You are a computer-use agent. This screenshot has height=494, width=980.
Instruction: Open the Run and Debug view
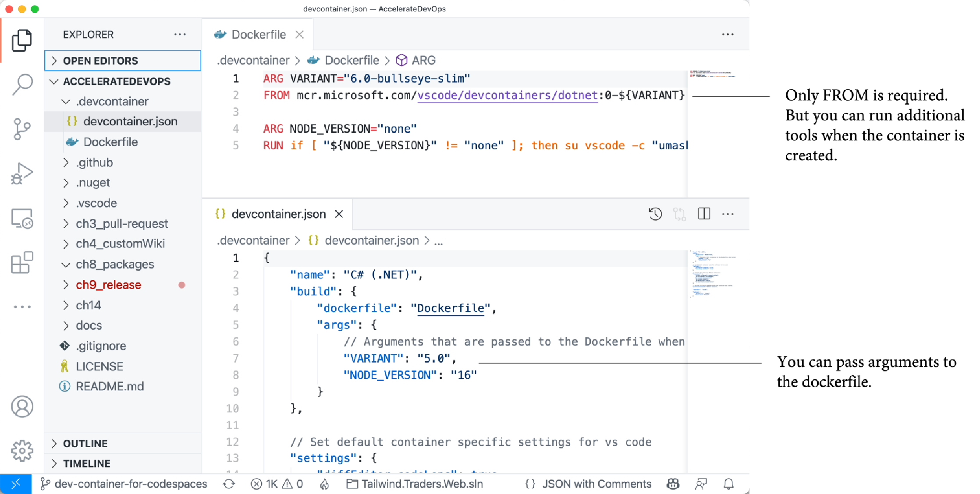[x=22, y=173]
